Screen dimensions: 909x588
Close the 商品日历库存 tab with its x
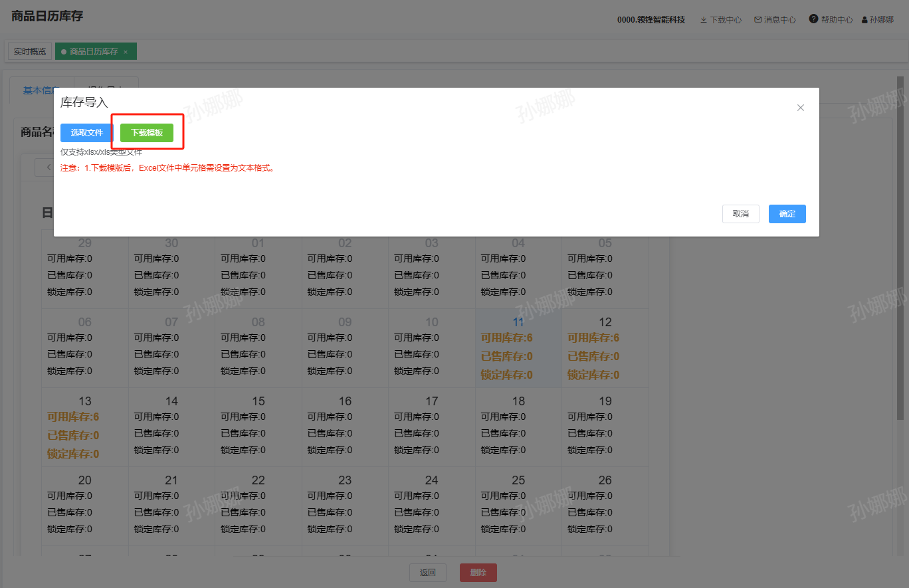[126, 52]
